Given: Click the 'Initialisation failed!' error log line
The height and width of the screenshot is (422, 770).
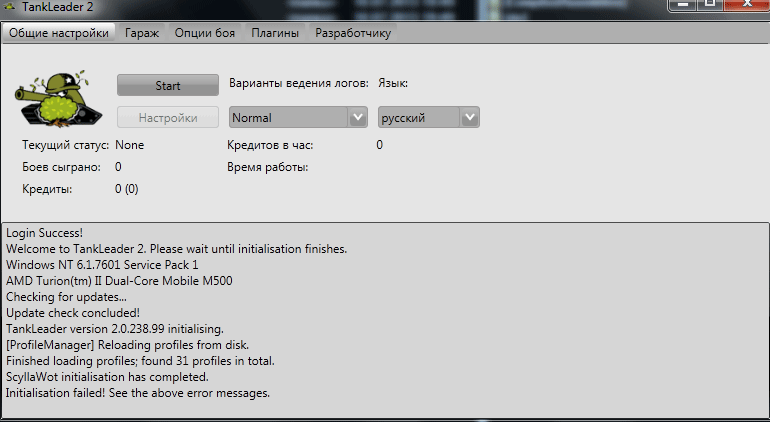Looking at the screenshot, I should pos(138,393).
